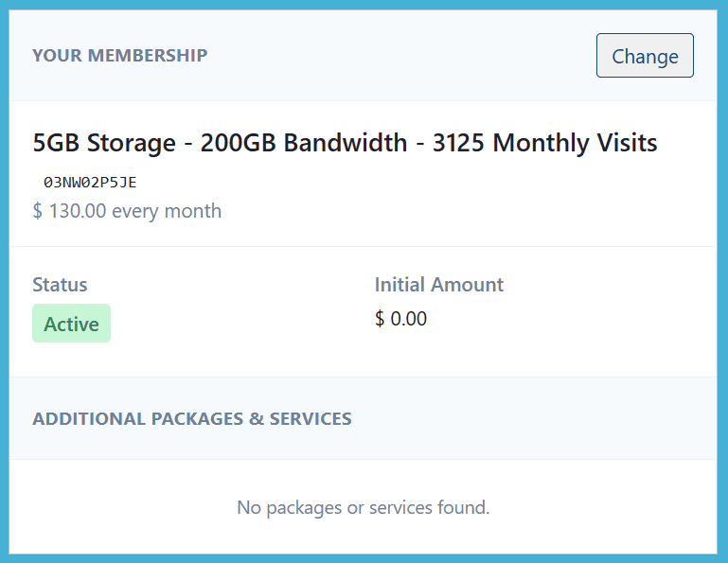The image size is (728, 563).
Task: Click the Change membership button
Action: tap(645, 56)
